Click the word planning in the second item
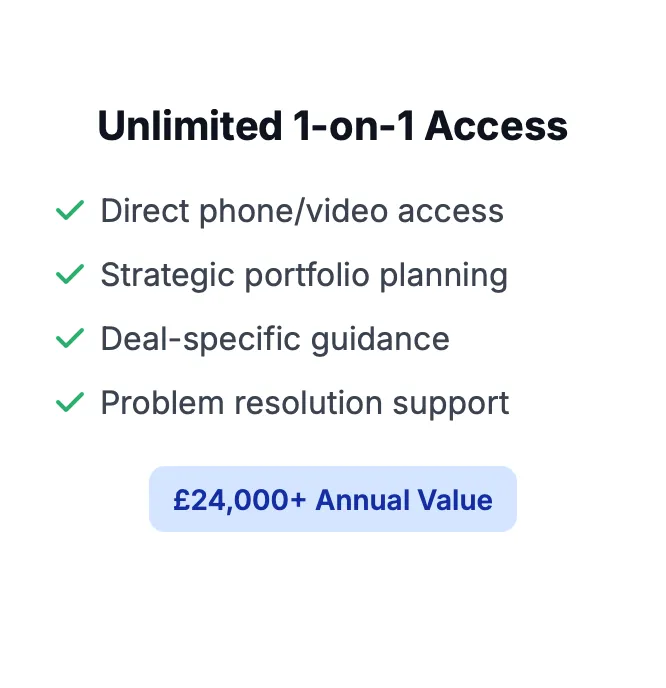 [444, 276]
